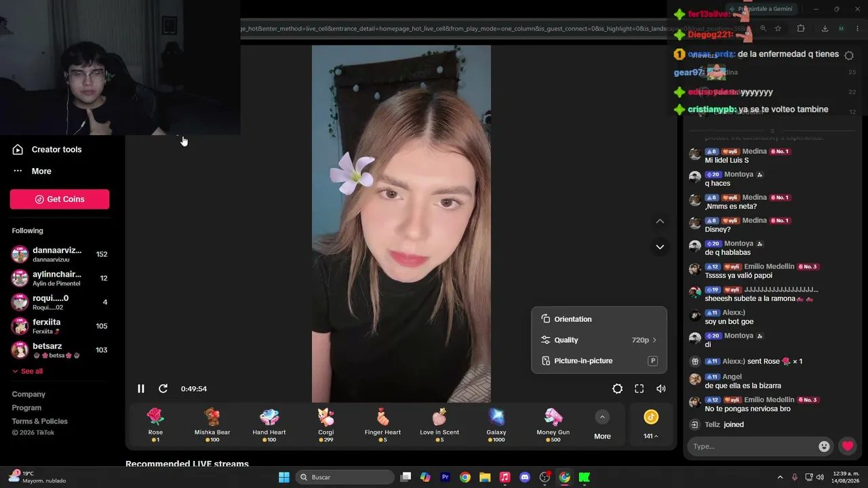
Task: Open the player settings gear
Action: (x=617, y=388)
